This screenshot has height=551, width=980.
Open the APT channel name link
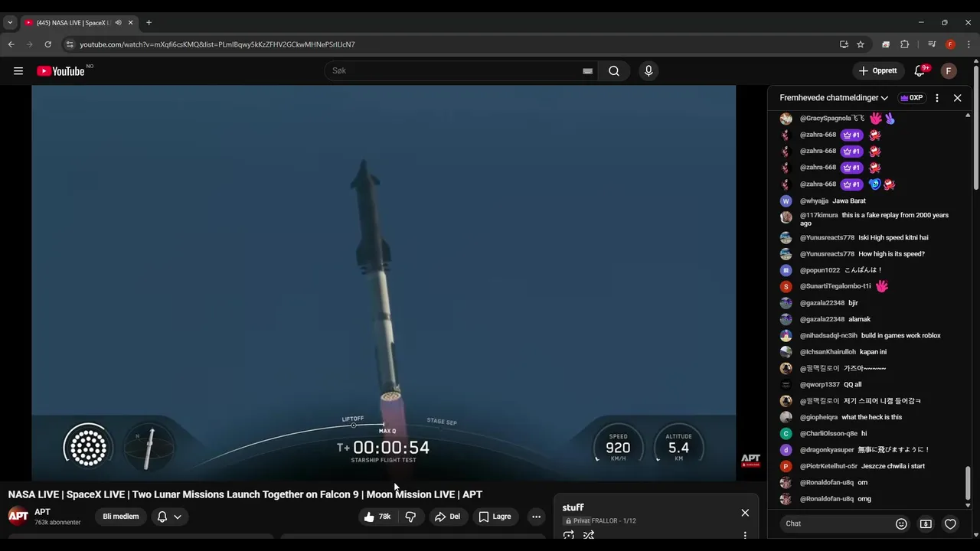[x=42, y=512]
